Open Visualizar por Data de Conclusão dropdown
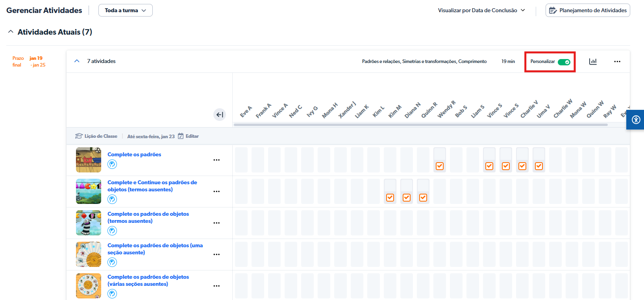Viewport: 644px width, 300px height. click(481, 10)
